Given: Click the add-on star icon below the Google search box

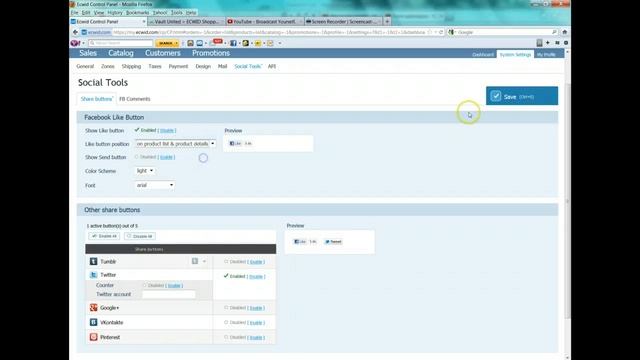Looking at the screenshot, I should 548,43.
